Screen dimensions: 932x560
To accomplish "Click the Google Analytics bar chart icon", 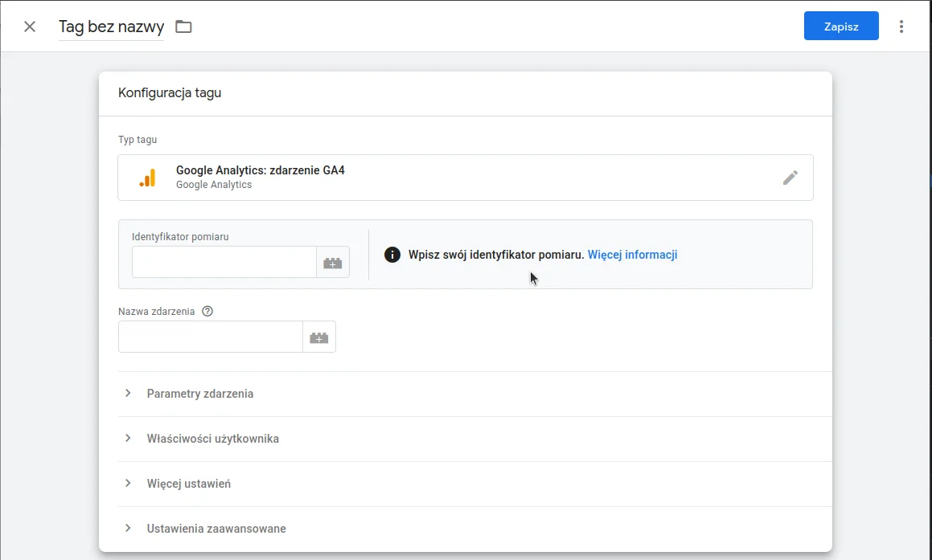I will (x=147, y=178).
